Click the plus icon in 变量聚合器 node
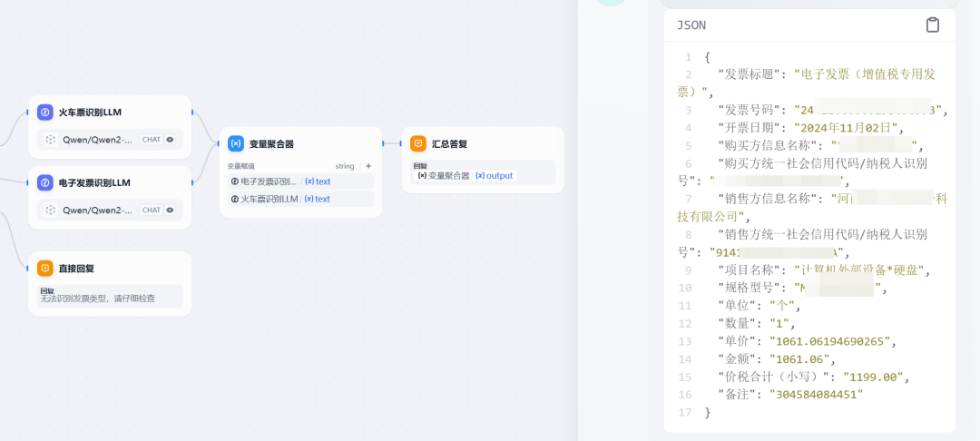This screenshot has height=441, width=980. [368, 166]
